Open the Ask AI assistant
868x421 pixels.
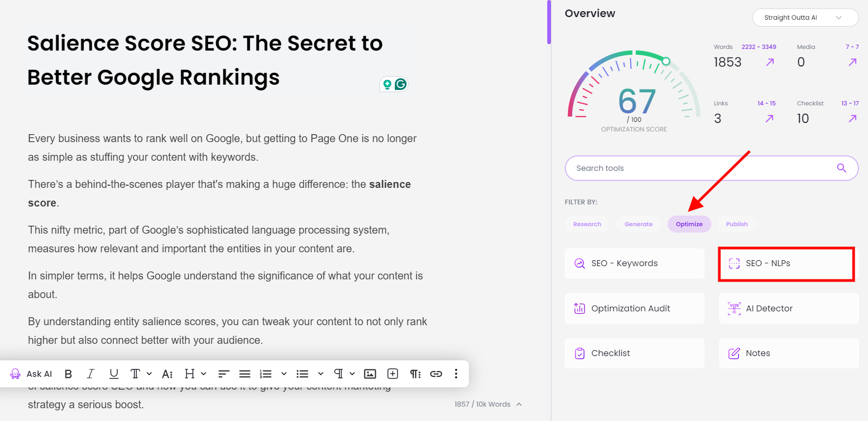pyautogui.click(x=31, y=374)
